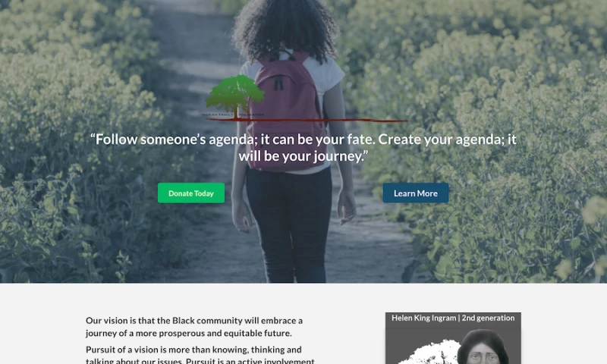Click the Ingram Family Foundation logo text
Viewport: 607px width, 364px height.
(x=233, y=115)
